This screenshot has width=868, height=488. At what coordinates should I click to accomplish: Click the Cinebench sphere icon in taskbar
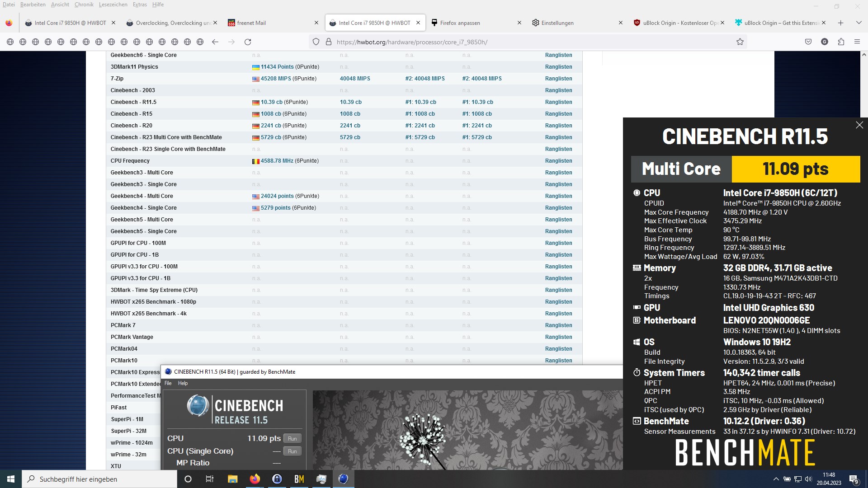[344, 479]
